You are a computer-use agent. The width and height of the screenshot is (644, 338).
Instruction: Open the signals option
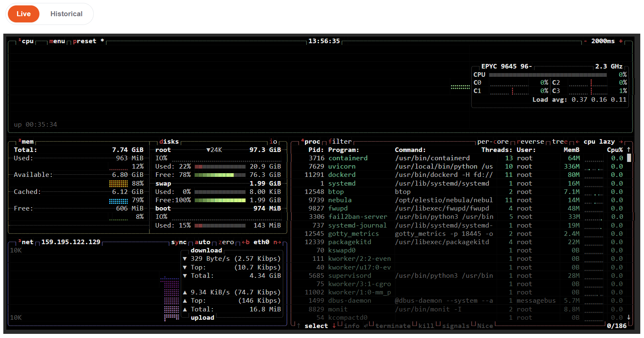click(x=456, y=326)
